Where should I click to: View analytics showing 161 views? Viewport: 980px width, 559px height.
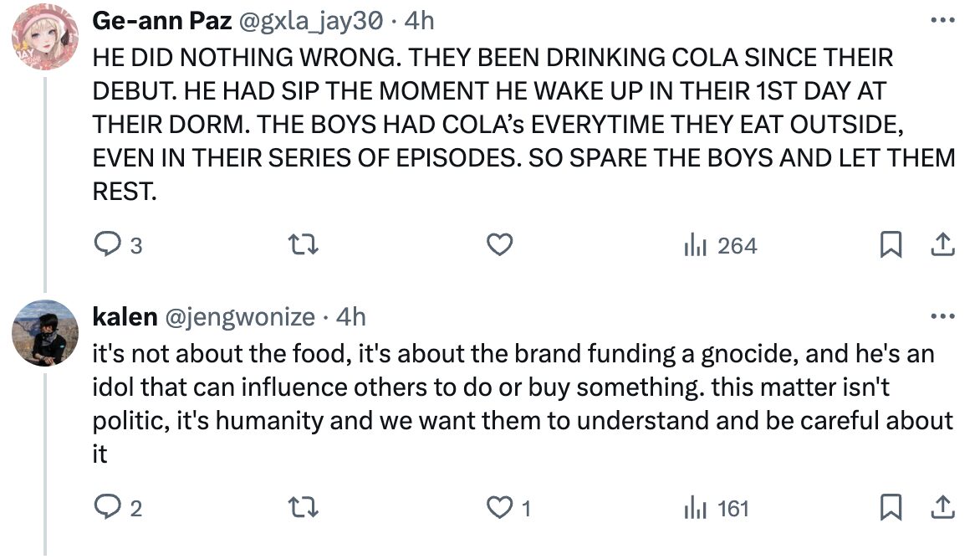pos(717,508)
